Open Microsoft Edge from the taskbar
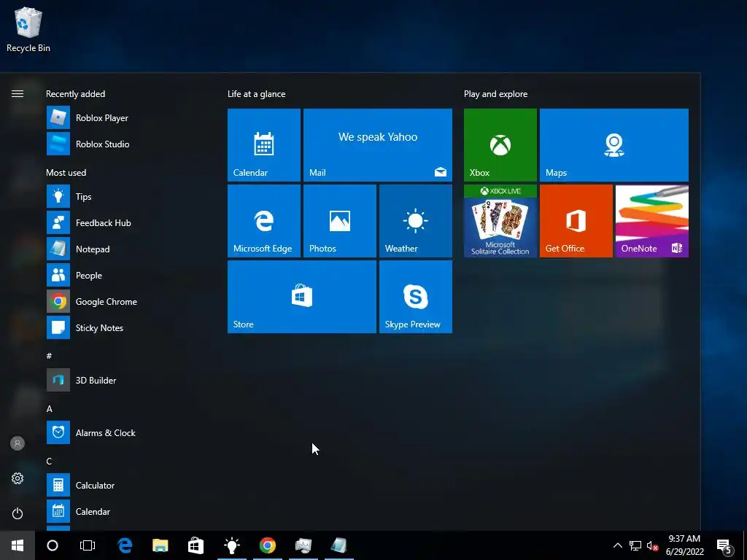 125,545
